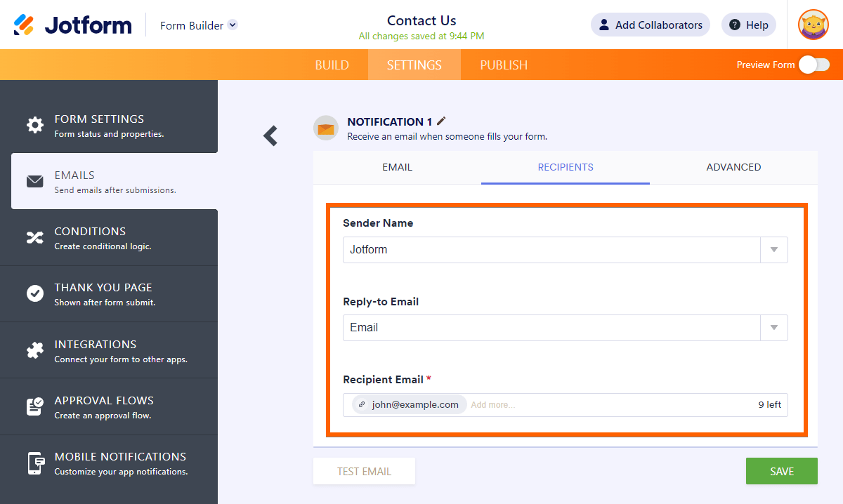Screen dimensions: 843x504
Task: Click the Thank You Page checkmark icon
Action: point(35,293)
